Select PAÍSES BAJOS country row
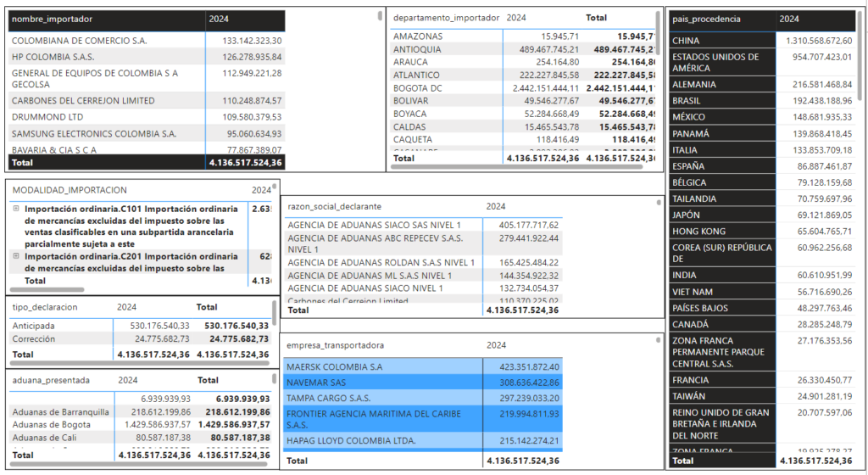 tap(762, 308)
